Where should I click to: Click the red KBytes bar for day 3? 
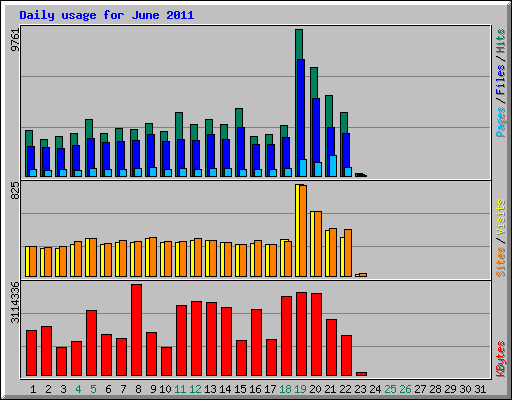tap(61, 362)
